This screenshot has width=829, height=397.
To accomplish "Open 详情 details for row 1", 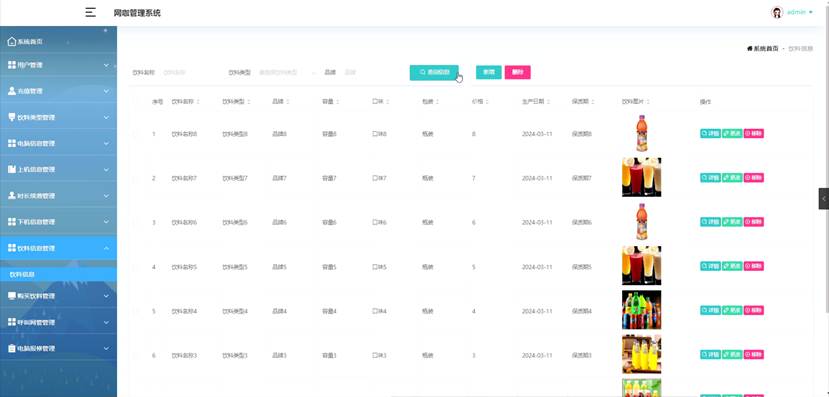I will click(x=710, y=134).
